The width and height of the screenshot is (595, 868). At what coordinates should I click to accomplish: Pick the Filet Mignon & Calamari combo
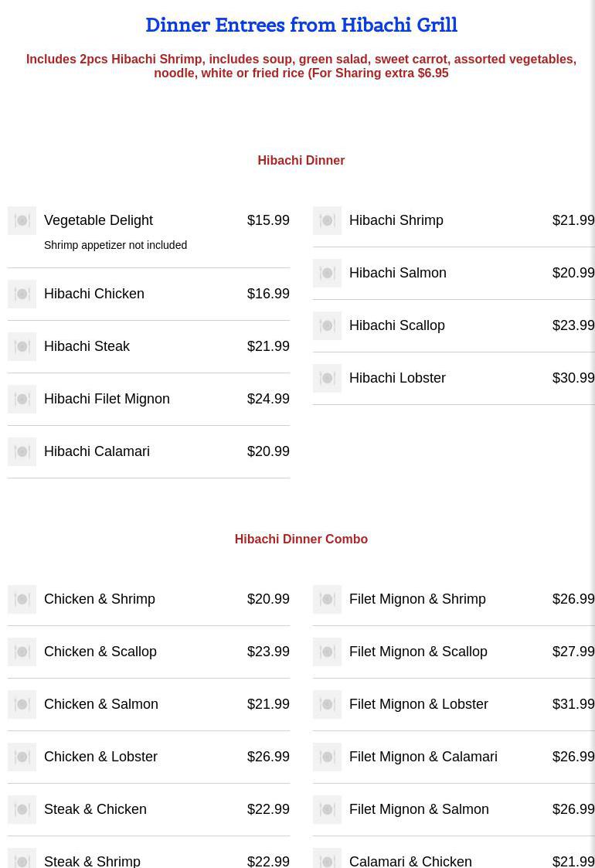coord(423,757)
